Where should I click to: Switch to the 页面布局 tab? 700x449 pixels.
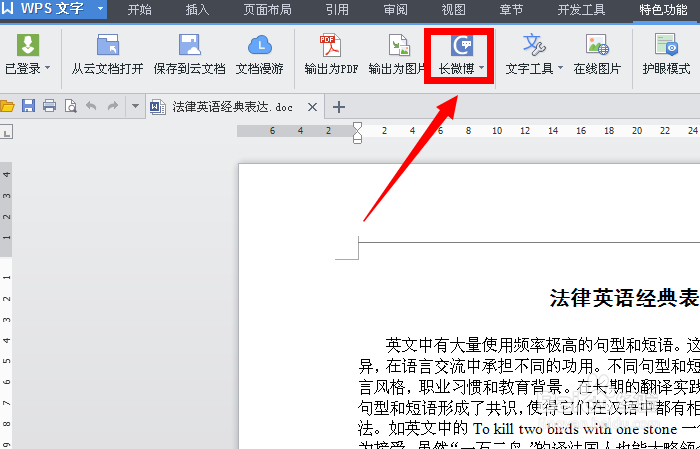pos(267,10)
